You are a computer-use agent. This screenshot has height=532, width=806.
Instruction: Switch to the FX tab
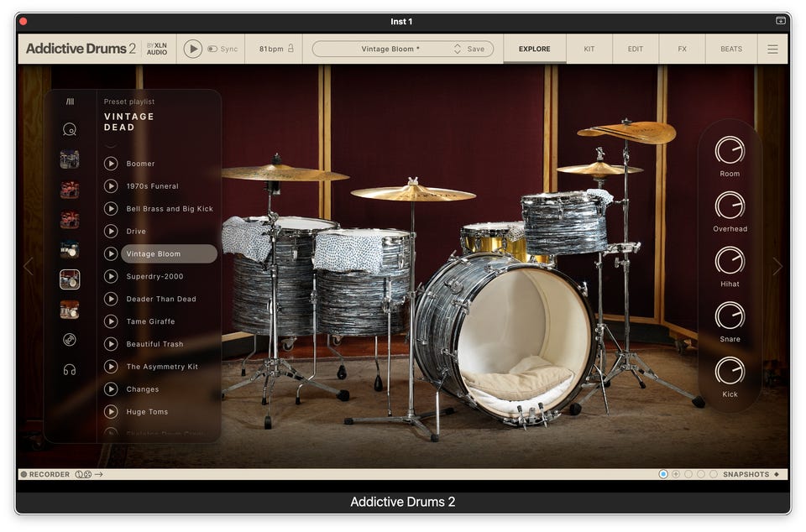(x=682, y=49)
